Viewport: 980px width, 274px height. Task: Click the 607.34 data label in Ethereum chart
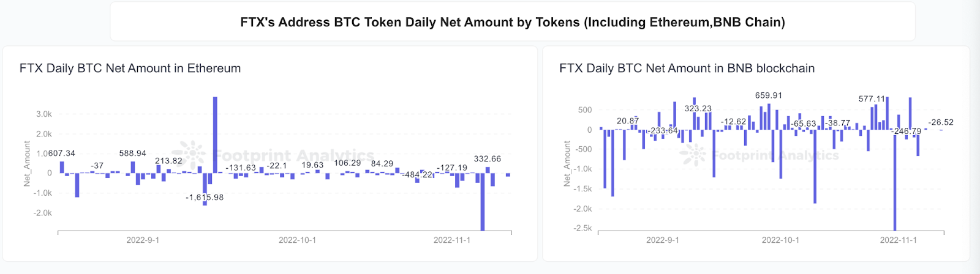61,154
